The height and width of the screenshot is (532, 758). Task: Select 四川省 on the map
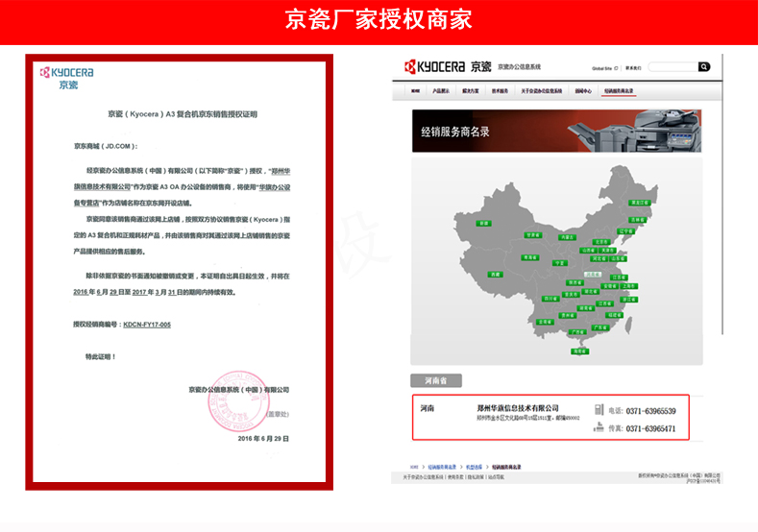[550, 299]
